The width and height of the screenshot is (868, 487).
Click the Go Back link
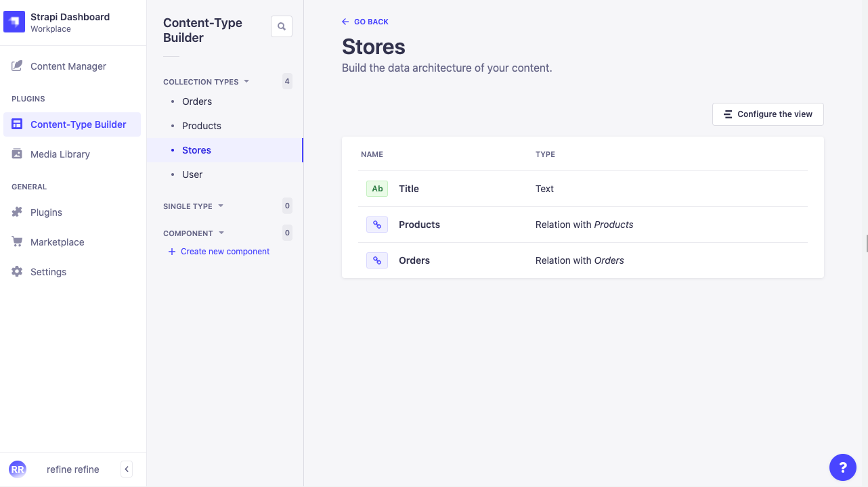click(365, 21)
